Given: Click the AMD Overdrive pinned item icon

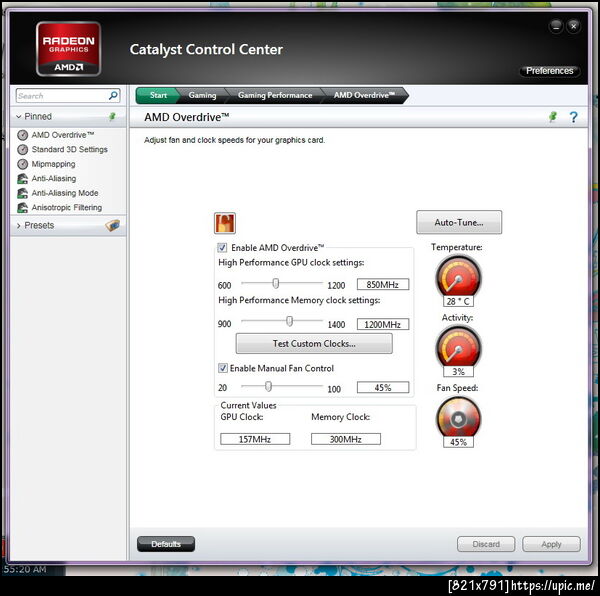Looking at the screenshot, I should coord(23,135).
